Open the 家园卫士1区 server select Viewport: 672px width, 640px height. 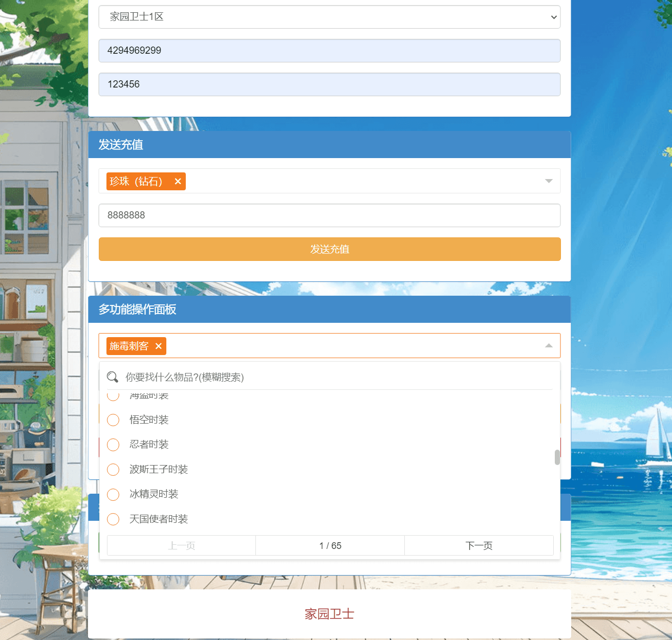pyautogui.click(x=329, y=17)
